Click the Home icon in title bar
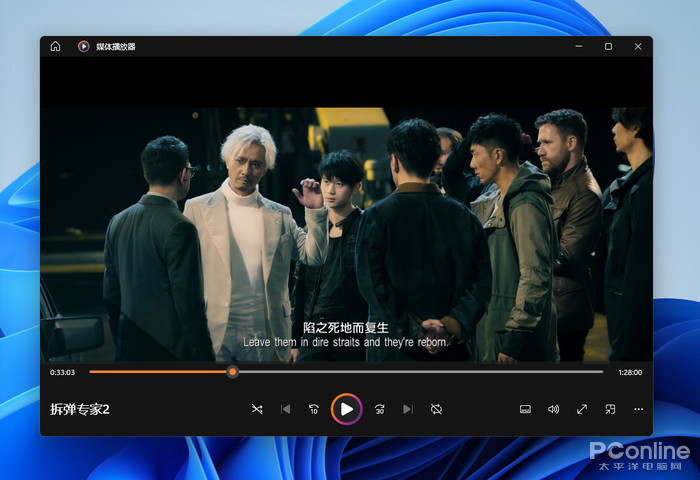 [x=55, y=46]
